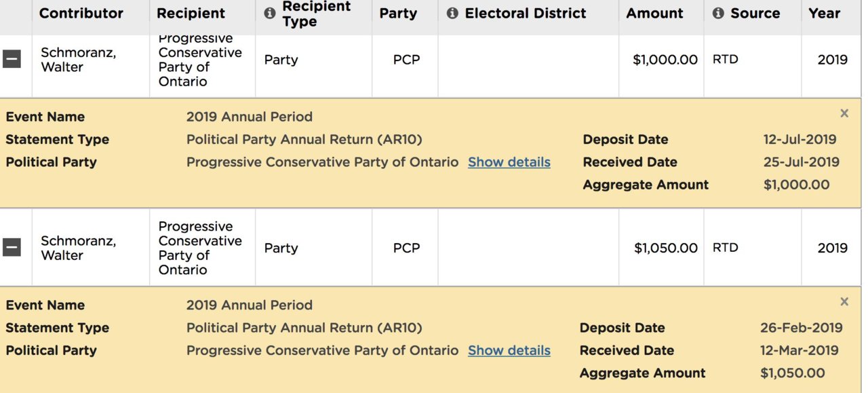This screenshot has height=393, width=868.
Task: Sort by the Recipient column header
Action: (191, 14)
